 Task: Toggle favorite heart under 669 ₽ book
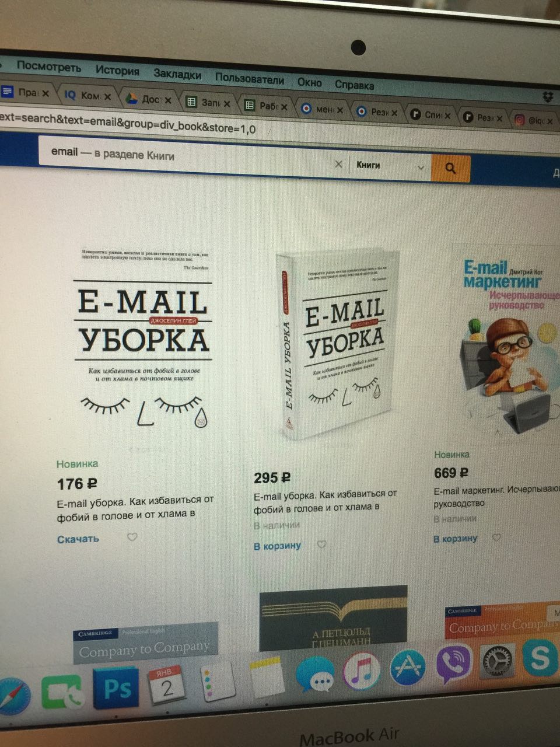(496, 537)
